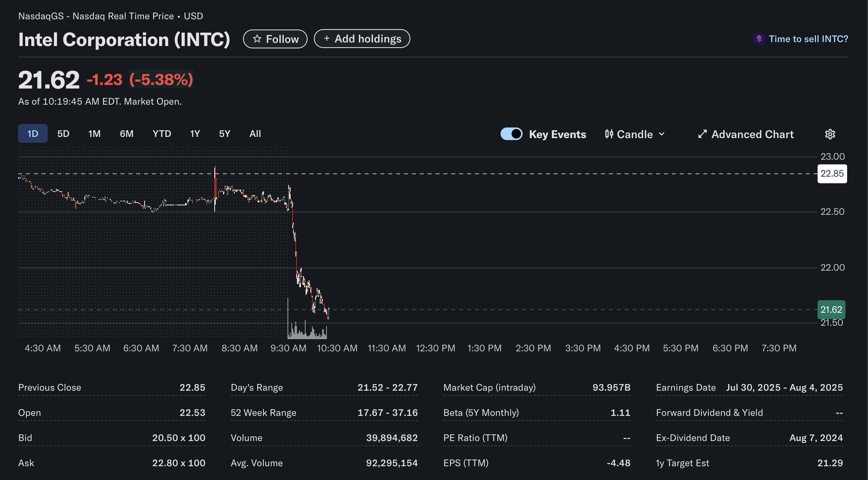The width and height of the screenshot is (868, 480).
Task: Click the 22.85 previous close price marker
Action: pyautogui.click(x=832, y=174)
